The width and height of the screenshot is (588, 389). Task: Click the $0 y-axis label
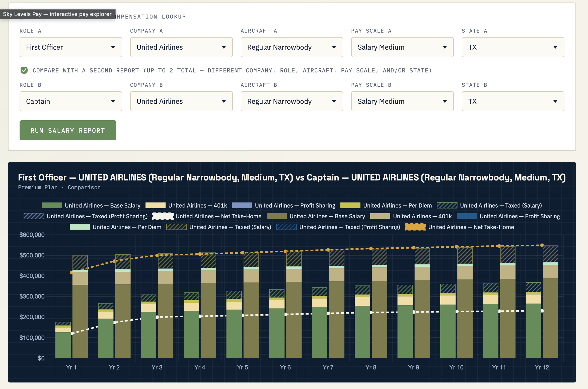click(41, 358)
